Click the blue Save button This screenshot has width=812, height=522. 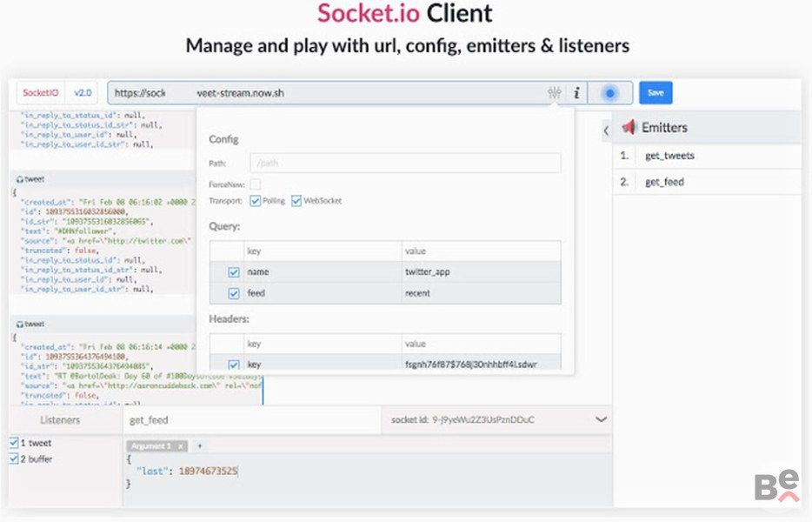[x=656, y=93]
